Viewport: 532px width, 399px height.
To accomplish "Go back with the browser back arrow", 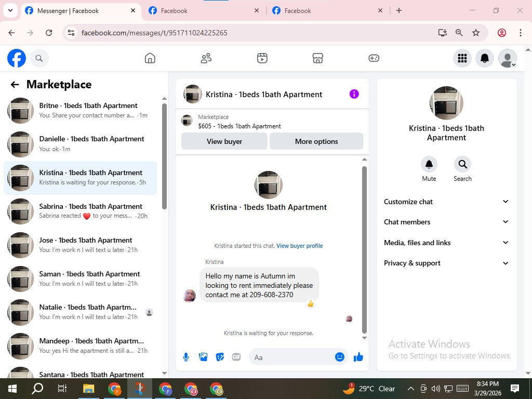I will click(11, 33).
